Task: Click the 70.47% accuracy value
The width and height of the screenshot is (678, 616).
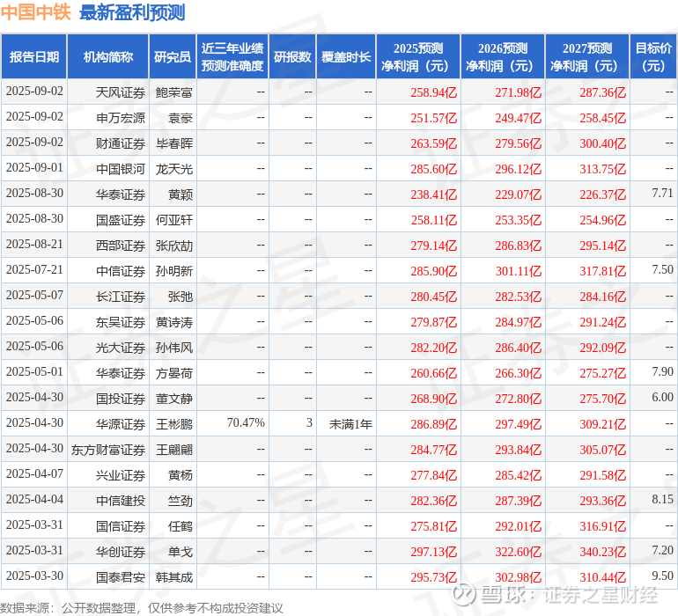Action: (246, 422)
